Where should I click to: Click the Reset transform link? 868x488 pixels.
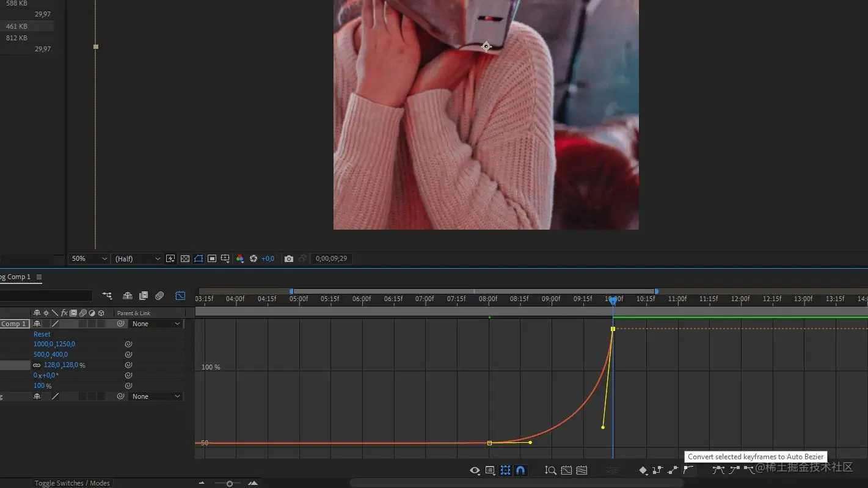(42, 334)
